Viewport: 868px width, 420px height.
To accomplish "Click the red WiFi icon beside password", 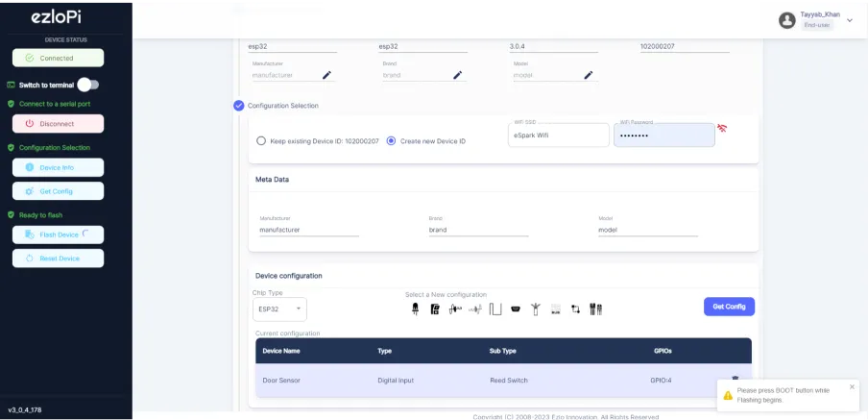I will 722,128.
